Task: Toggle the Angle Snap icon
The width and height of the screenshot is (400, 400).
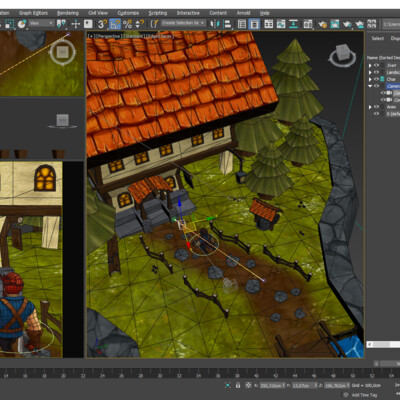Action: [x=115, y=24]
